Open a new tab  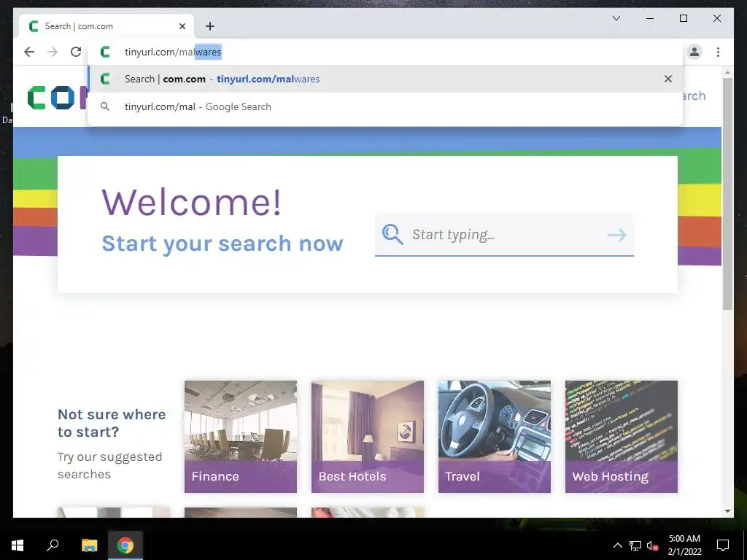[x=209, y=26]
